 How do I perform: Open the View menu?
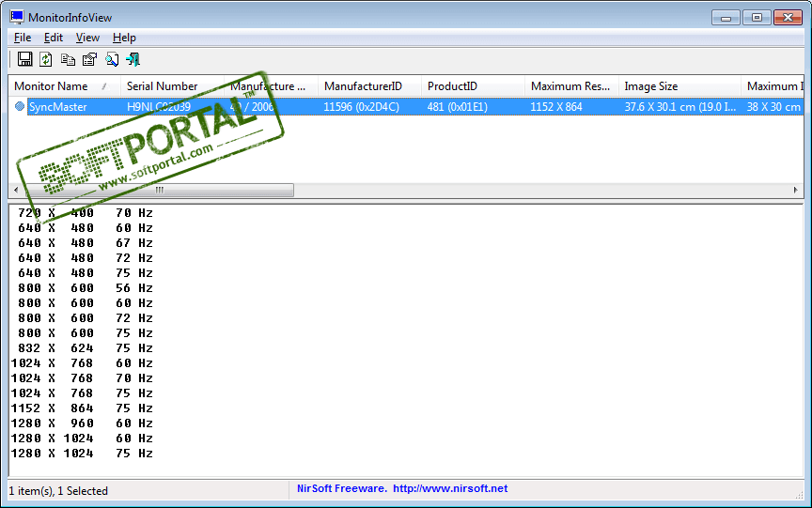click(87, 38)
